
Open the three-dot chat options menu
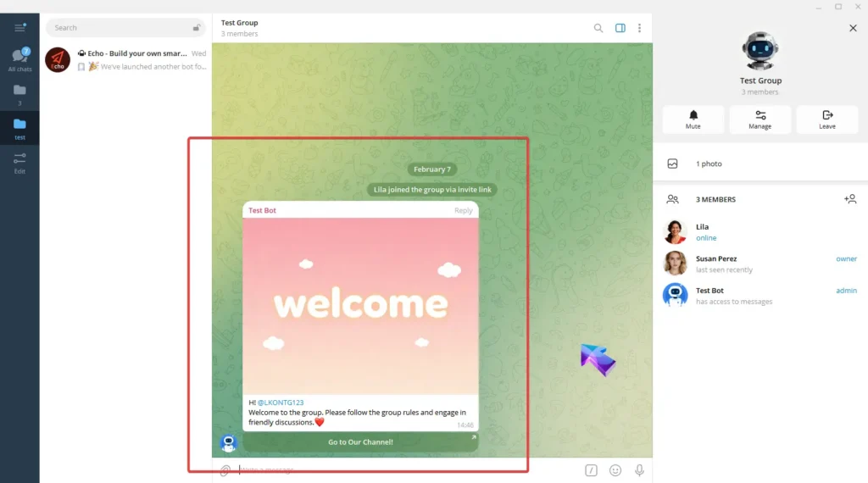pos(639,28)
